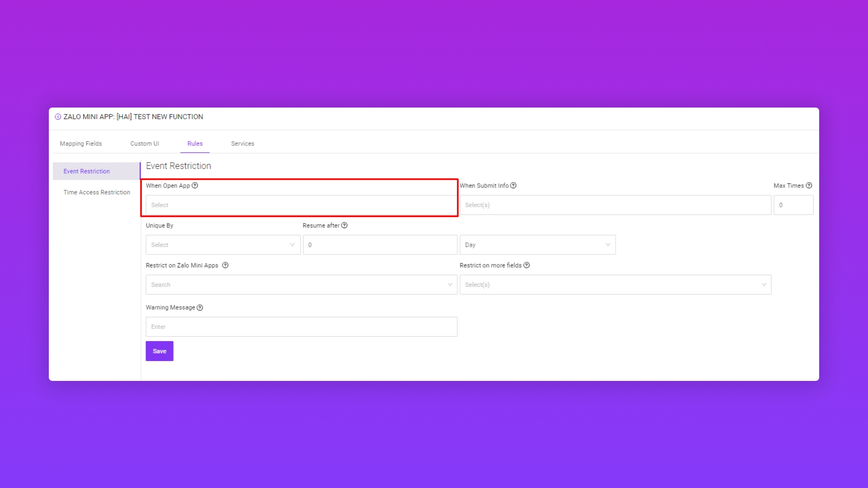This screenshot has width=868, height=488.
Task: Click the help icon next to When Open App
Action: (195, 185)
